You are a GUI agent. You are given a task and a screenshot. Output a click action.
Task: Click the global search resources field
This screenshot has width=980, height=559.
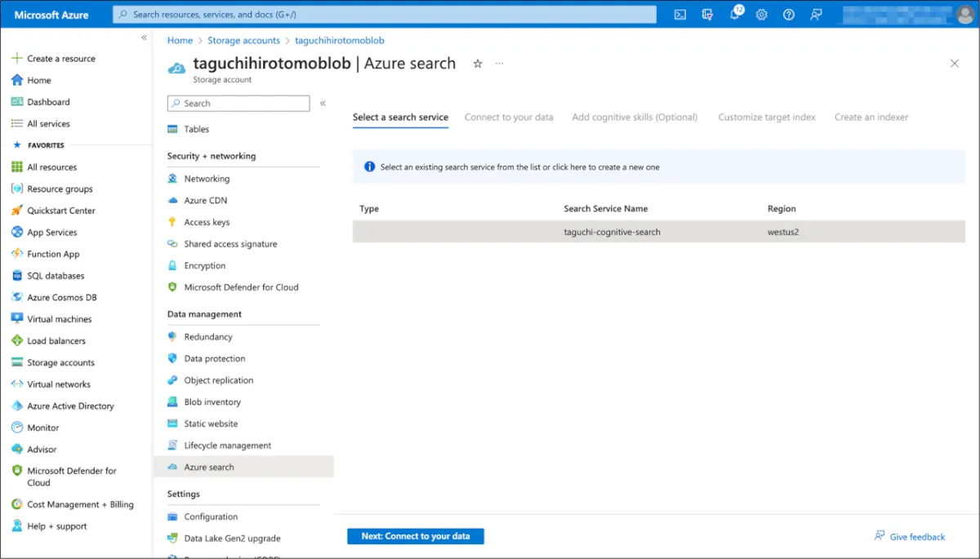[384, 15]
